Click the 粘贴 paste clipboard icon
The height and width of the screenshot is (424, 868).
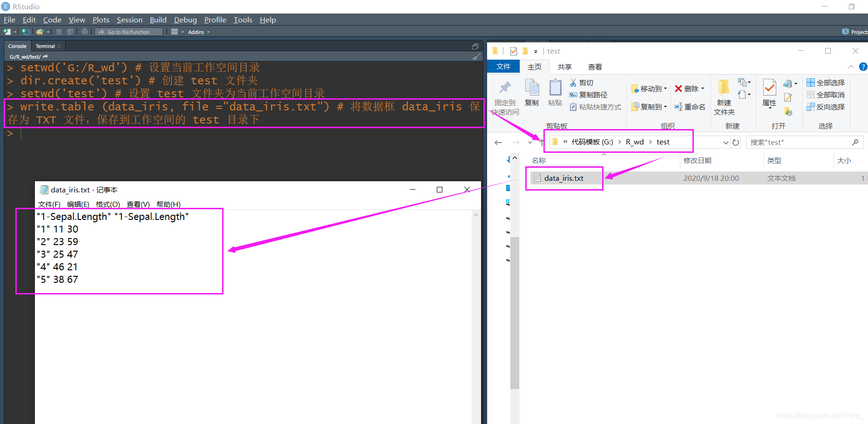click(x=555, y=87)
